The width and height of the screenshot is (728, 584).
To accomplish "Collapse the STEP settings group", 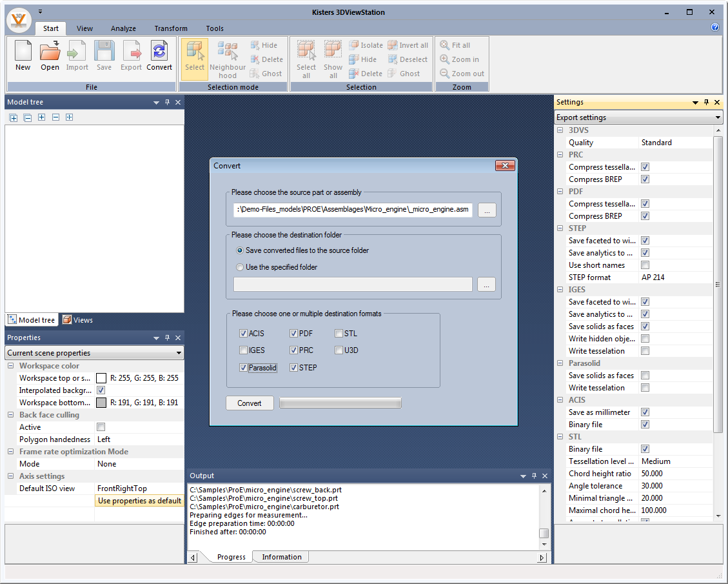I will click(560, 228).
